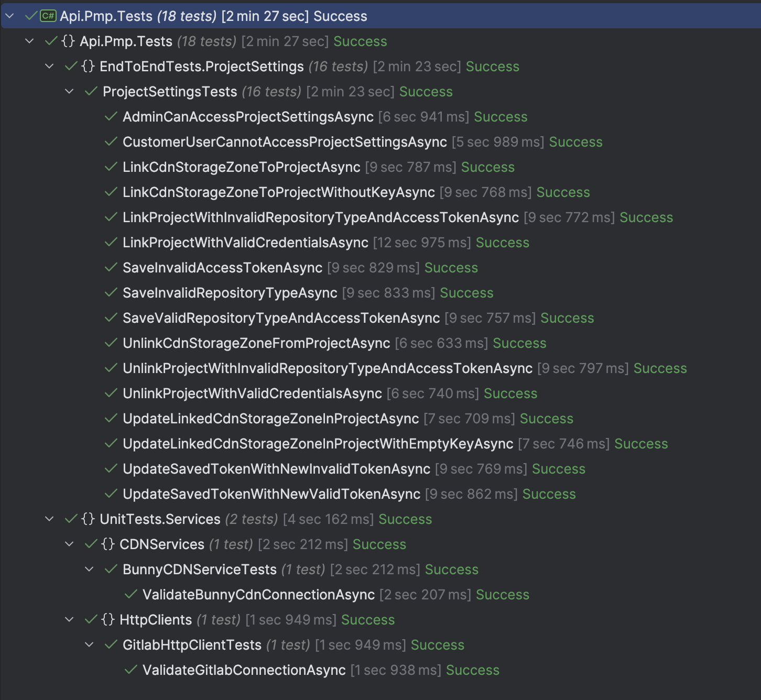
Task: Select the UpdateSavedTokenWithNewValidTokenAsync test
Action: (271, 494)
